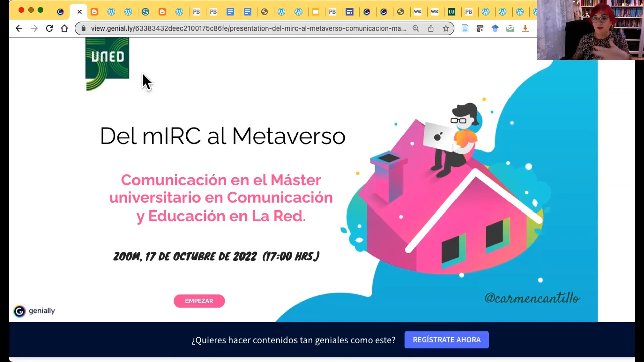Close the active Genially tab
Image resolution: width=644 pixels, height=362 pixels.
click(x=79, y=12)
